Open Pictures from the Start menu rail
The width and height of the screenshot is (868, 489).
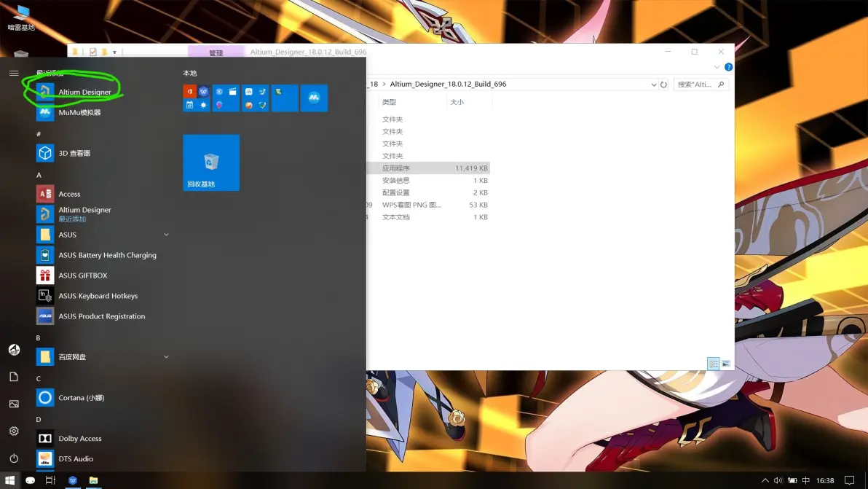14,404
